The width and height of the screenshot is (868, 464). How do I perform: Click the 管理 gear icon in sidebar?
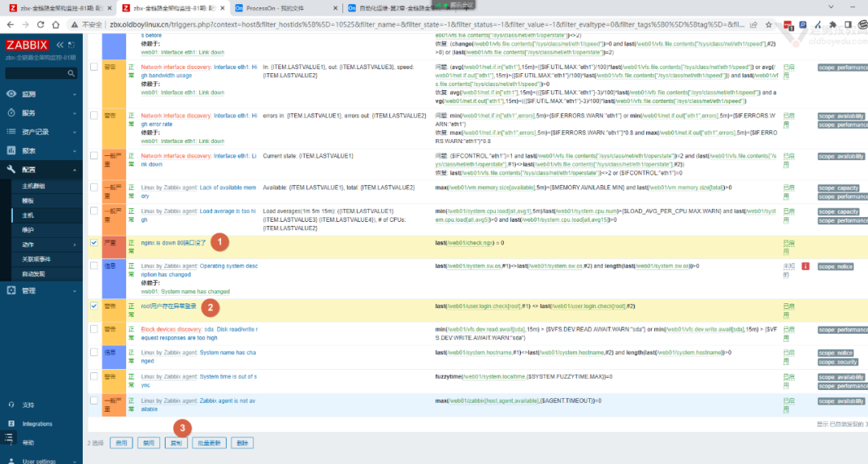coord(11,290)
